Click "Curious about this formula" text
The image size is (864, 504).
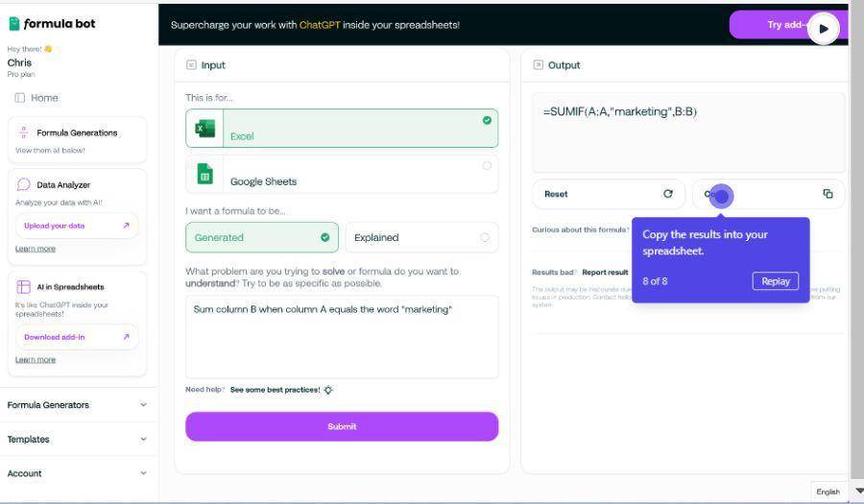(580, 229)
